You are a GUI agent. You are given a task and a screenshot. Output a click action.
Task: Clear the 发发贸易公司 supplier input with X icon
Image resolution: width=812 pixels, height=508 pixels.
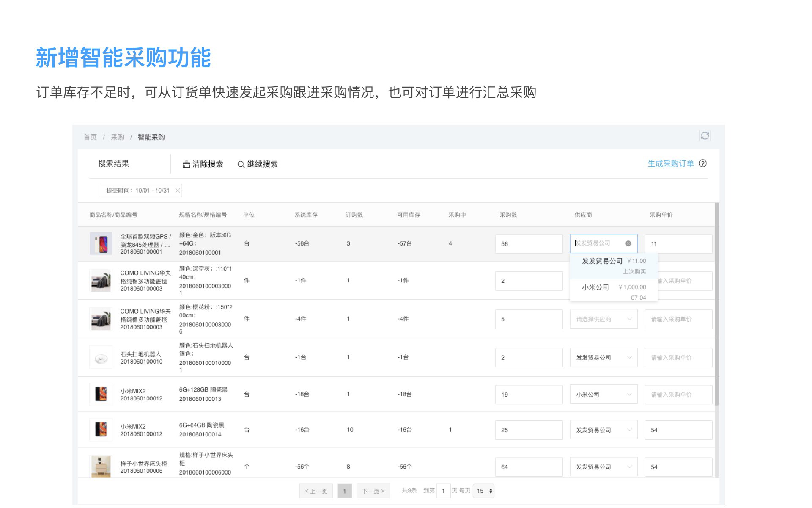[x=628, y=243]
